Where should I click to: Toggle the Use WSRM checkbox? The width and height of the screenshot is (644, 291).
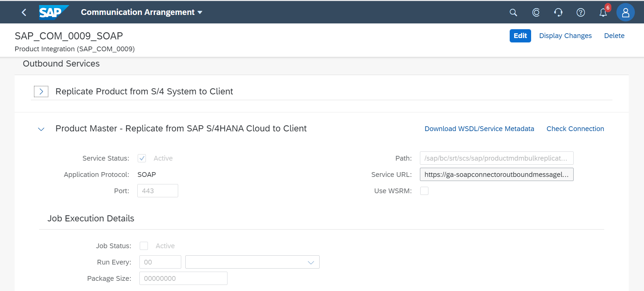coord(424,191)
